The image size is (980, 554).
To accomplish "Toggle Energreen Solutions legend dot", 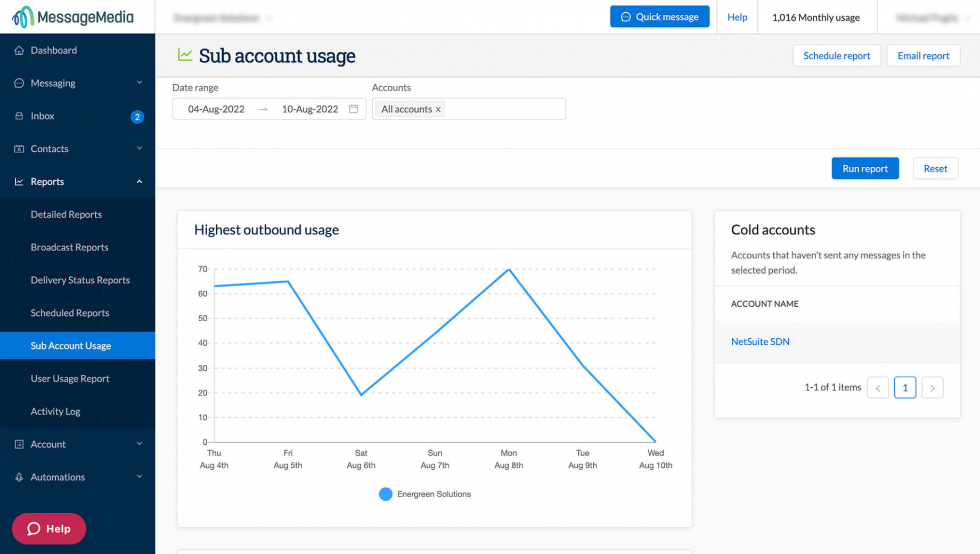I will (x=386, y=494).
